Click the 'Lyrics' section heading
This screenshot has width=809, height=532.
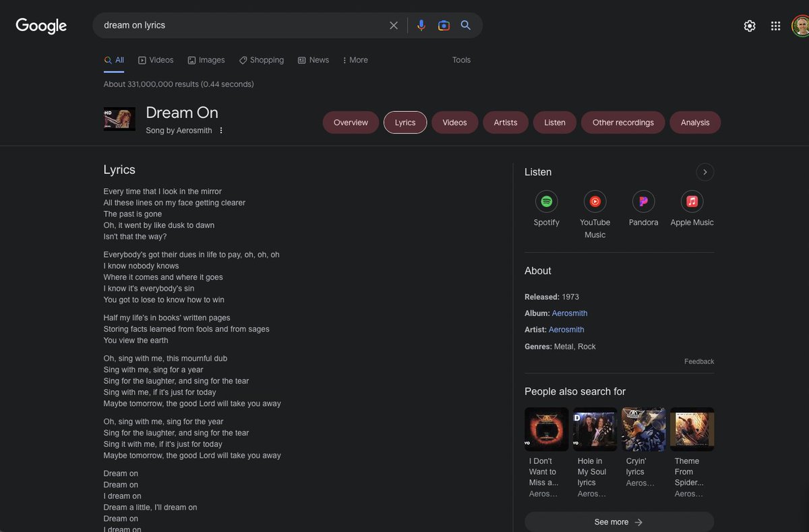click(x=119, y=170)
